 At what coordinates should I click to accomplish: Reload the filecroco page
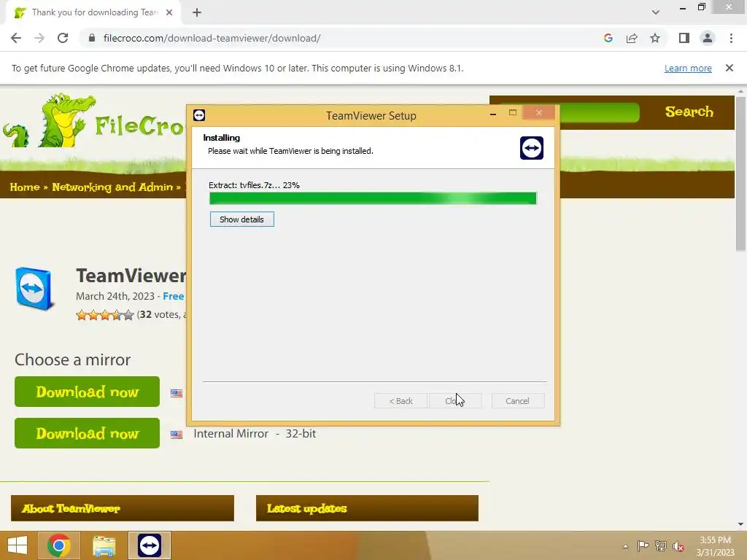tap(63, 38)
